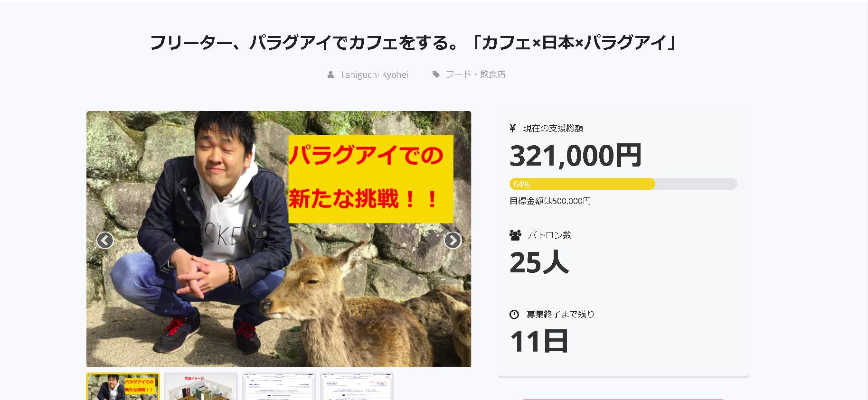Click the 64% funding progress bar

click(623, 184)
